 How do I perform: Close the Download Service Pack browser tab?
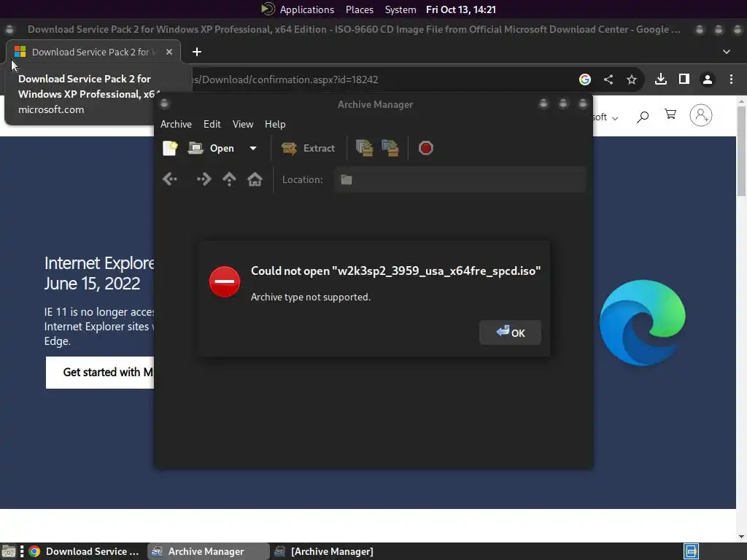click(169, 52)
